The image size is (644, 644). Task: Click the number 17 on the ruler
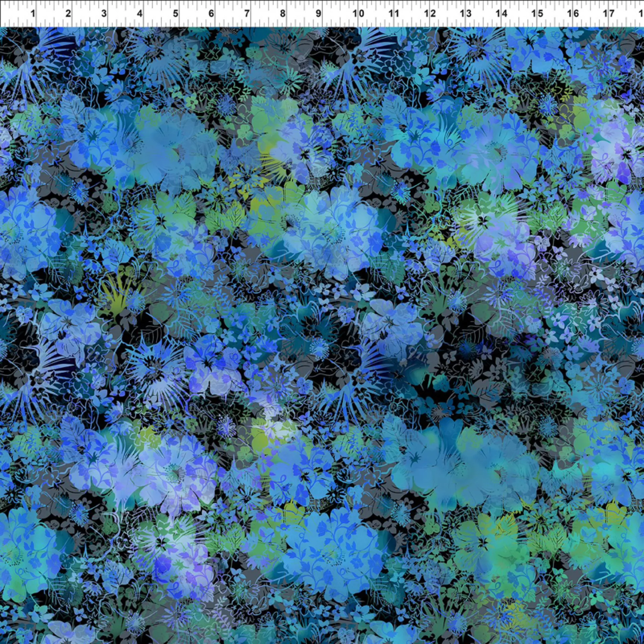pyautogui.click(x=608, y=13)
